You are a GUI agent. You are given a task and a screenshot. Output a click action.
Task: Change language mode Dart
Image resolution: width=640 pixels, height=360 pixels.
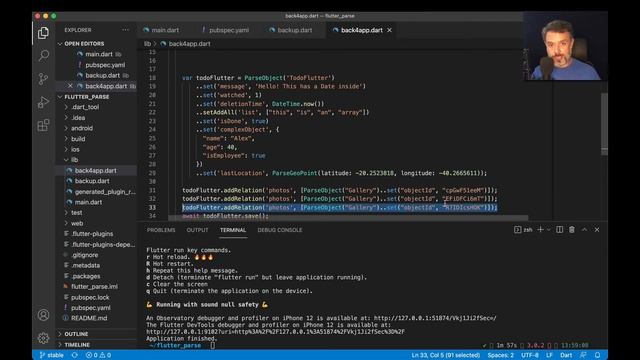pyautogui.click(x=566, y=355)
